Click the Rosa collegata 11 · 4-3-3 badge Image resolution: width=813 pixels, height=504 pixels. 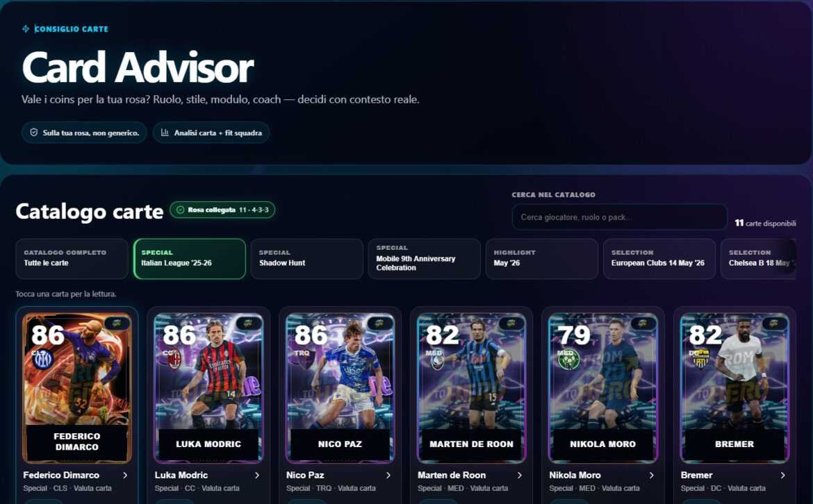point(222,210)
